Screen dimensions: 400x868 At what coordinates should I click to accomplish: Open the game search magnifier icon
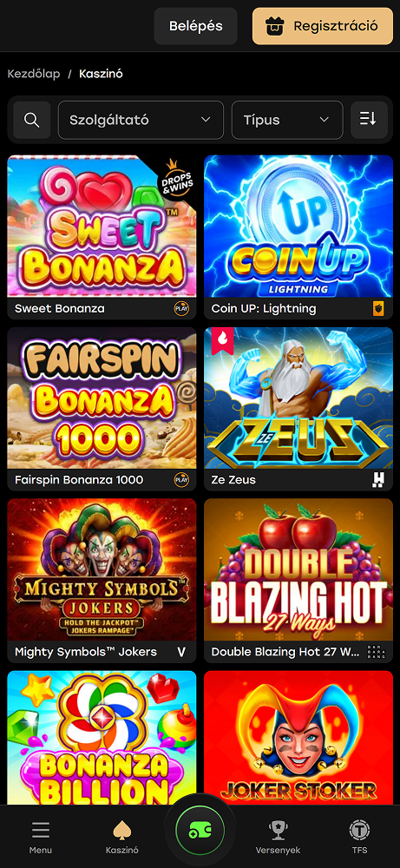pos(32,120)
